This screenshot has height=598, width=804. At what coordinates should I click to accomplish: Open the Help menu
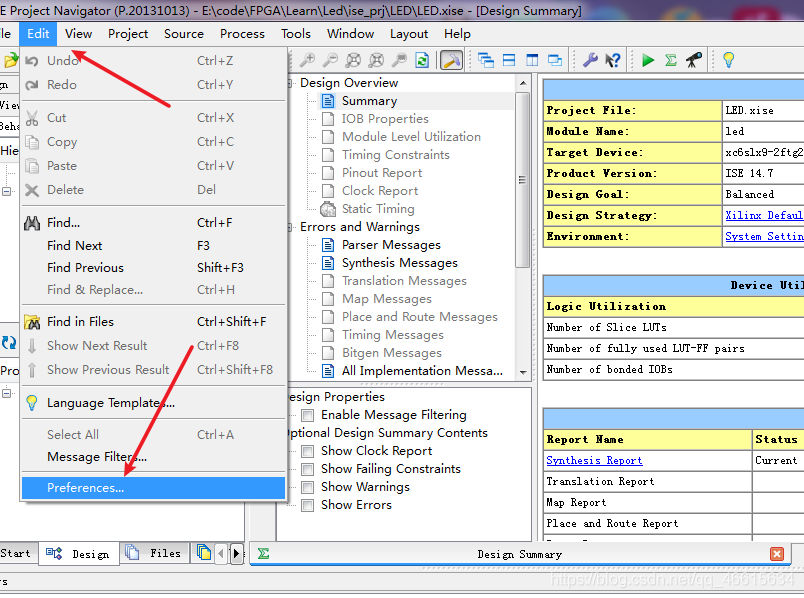click(457, 34)
